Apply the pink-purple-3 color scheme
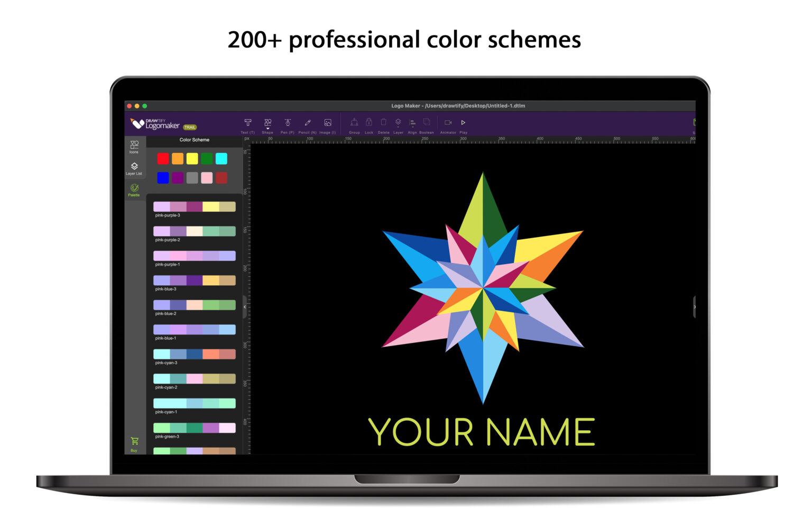 194,206
